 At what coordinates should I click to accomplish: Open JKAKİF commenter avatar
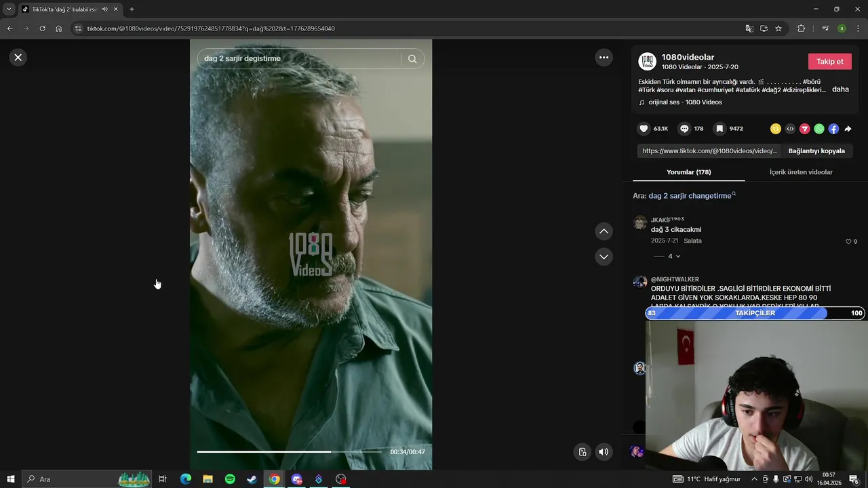(639, 223)
